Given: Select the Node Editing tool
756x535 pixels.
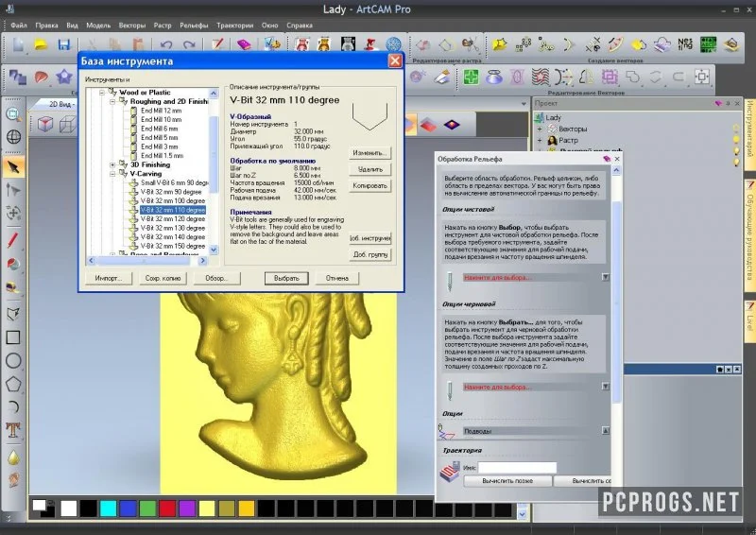Looking at the screenshot, I should [x=13, y=190].
